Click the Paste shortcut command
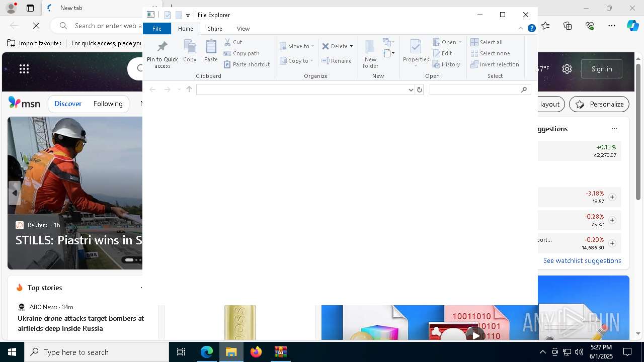 [247, 64]
